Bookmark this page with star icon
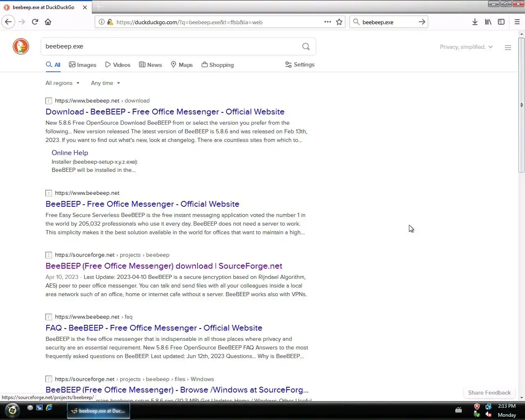 click(x=339, y=22)
